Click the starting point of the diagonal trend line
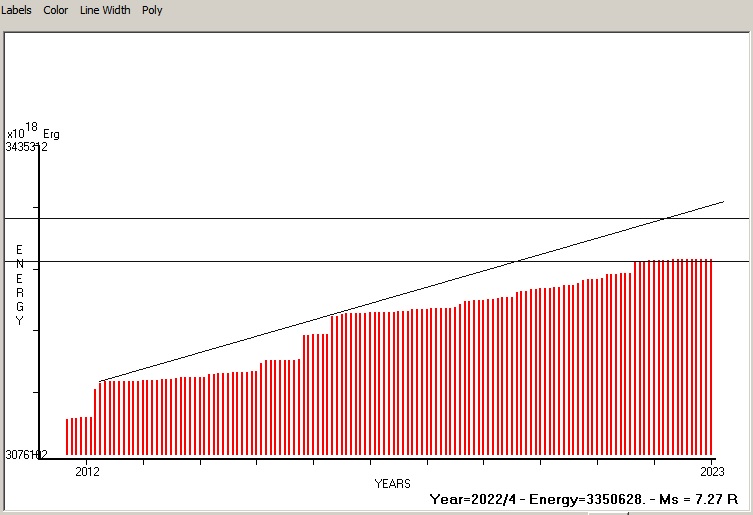753x515 pixels. 100,381
